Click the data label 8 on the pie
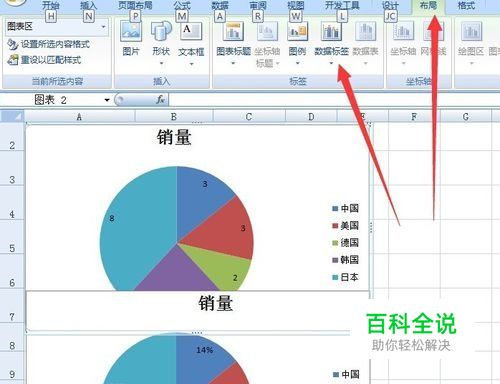The height and width of the screenshot is (384, 500). click(112, 218)
